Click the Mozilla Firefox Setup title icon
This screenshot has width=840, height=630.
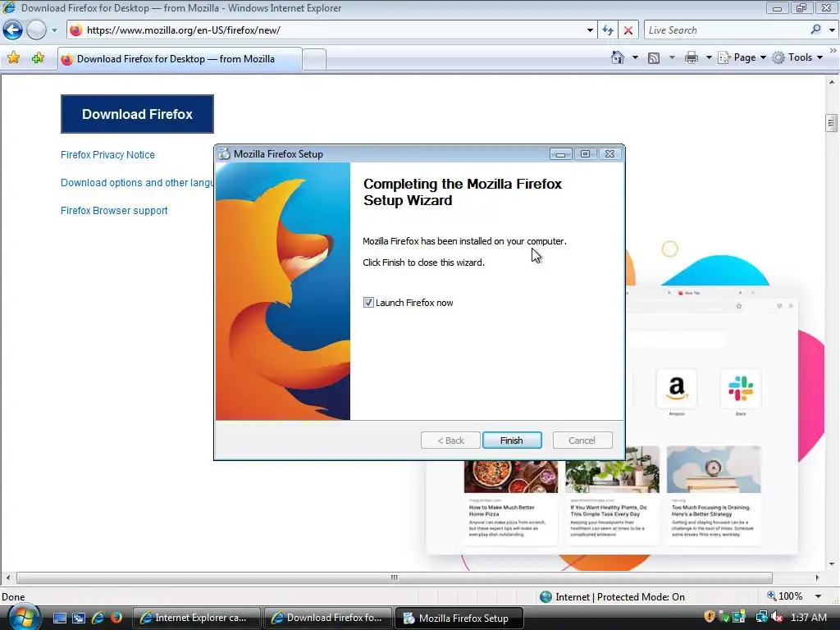224,153
